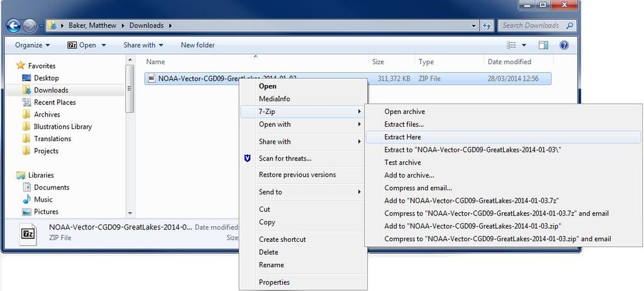Expand arrow after Downloads breadcrumb
Image resolution: width=644 pixels, height=291 pixels.
pyautogui.click(x=169, y=25)
